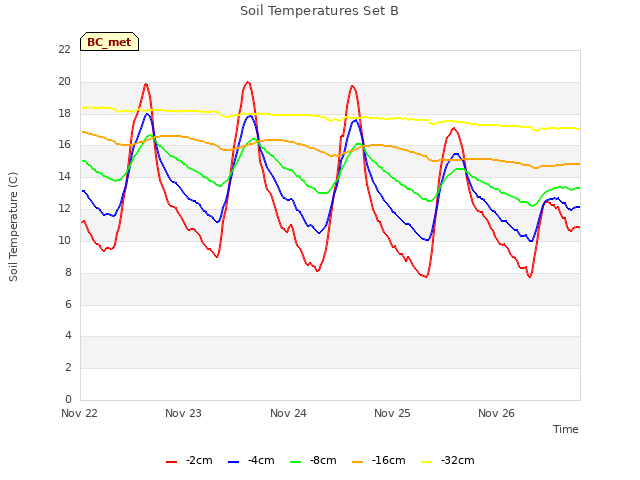Click the 8 y-axis tick label
This screenshot has width=640, height=480.
point(68,272)
